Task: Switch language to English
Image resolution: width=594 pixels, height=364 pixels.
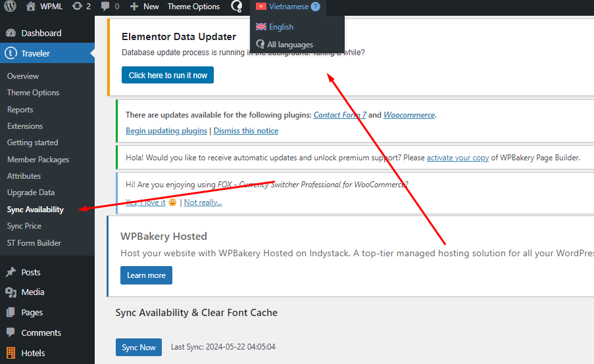Action: click(281, 27)
